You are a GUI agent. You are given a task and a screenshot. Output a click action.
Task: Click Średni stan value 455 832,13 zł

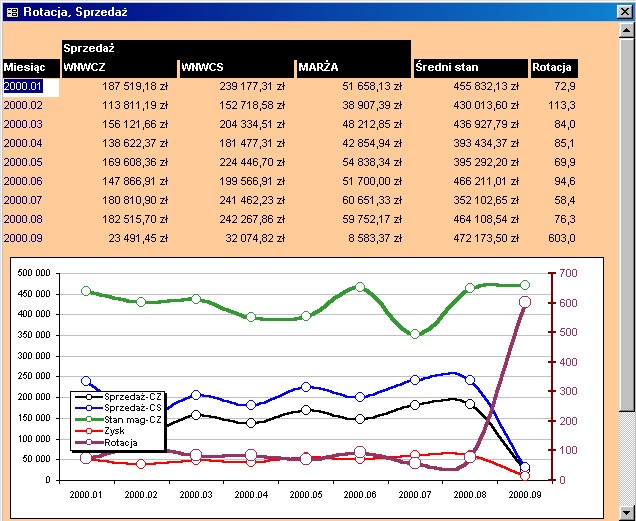[x=486, y=87]
